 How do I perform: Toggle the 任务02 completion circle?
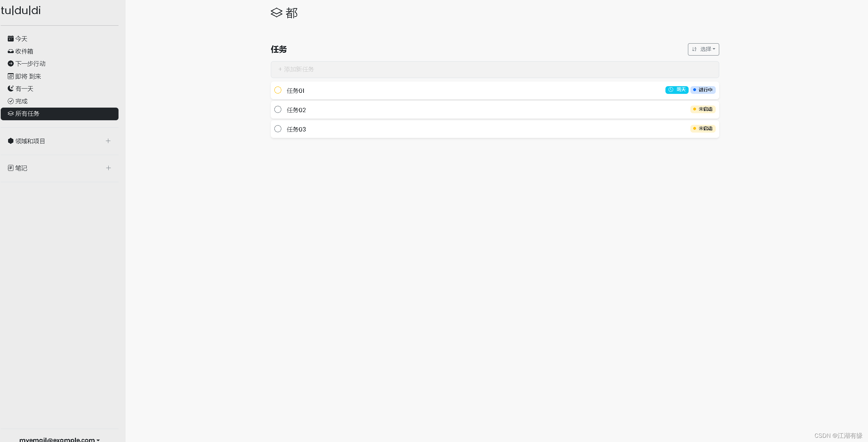point(278,110)
